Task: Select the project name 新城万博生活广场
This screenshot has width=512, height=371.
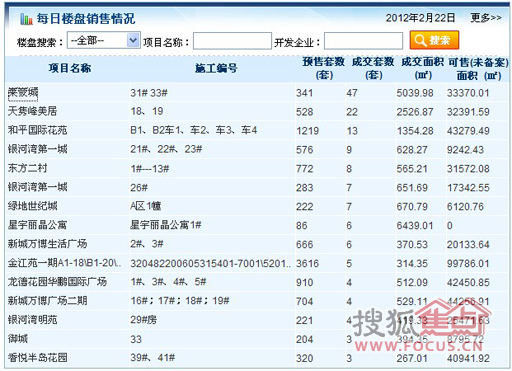Action: (47, 244)
